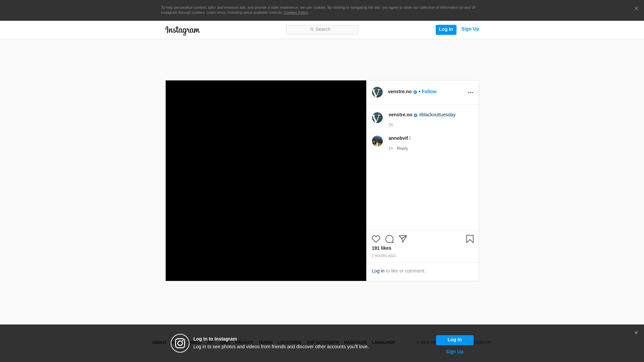Click the verified badge next to venstre.no header
This screenshot has width=644, height=362.
click(415, 92)
